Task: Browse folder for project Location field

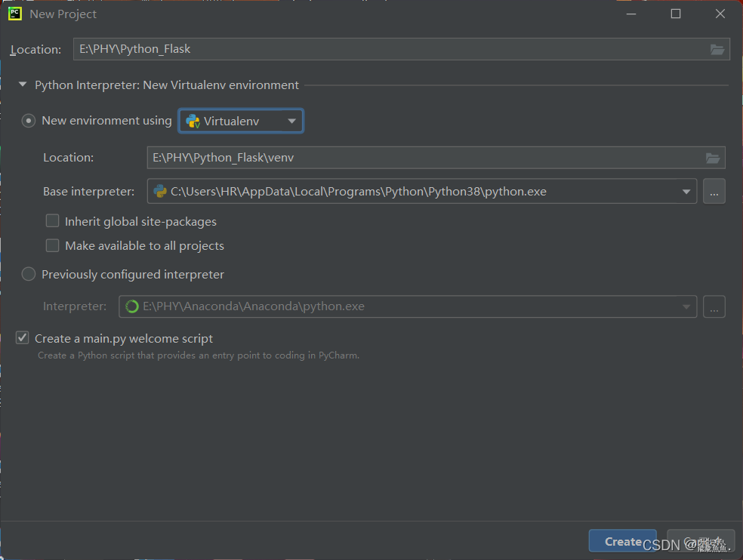Action: tap(717, 49)
